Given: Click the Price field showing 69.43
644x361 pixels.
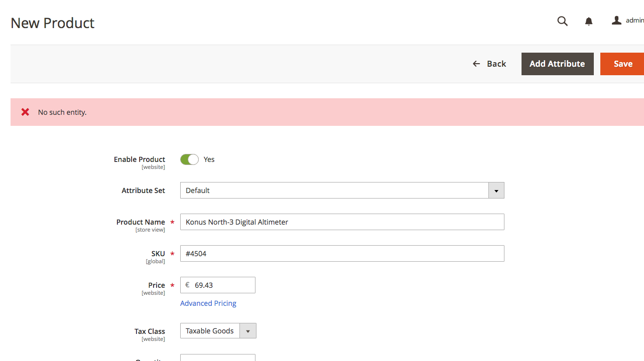Looking at the screenshot, I should click(x=221, y=285).
